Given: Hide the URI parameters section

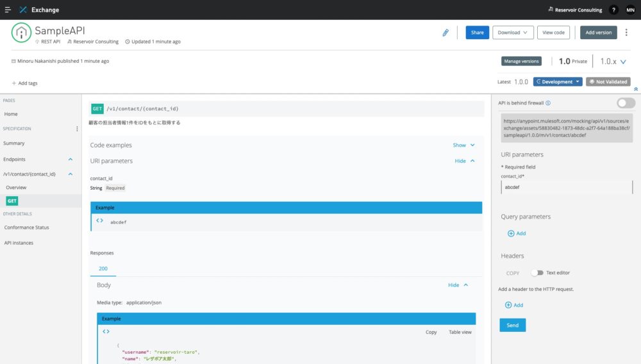Looking at the screenshot, I should coord(464,161).
